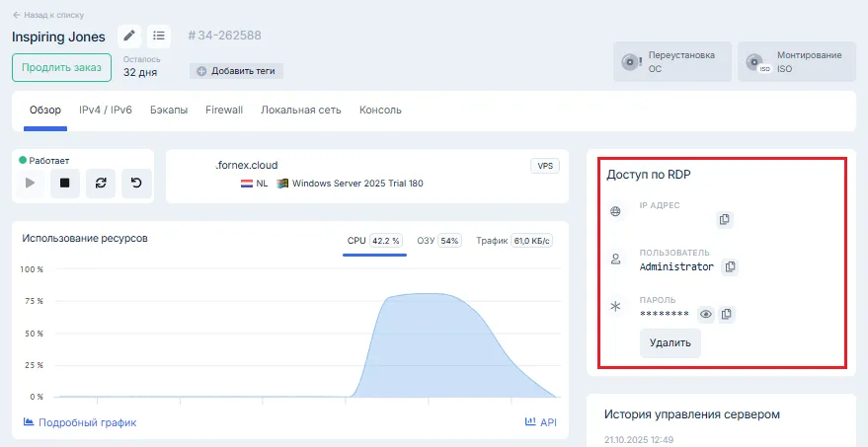
Task: Copy the Administrator username
Action: (x=730, y=266)
